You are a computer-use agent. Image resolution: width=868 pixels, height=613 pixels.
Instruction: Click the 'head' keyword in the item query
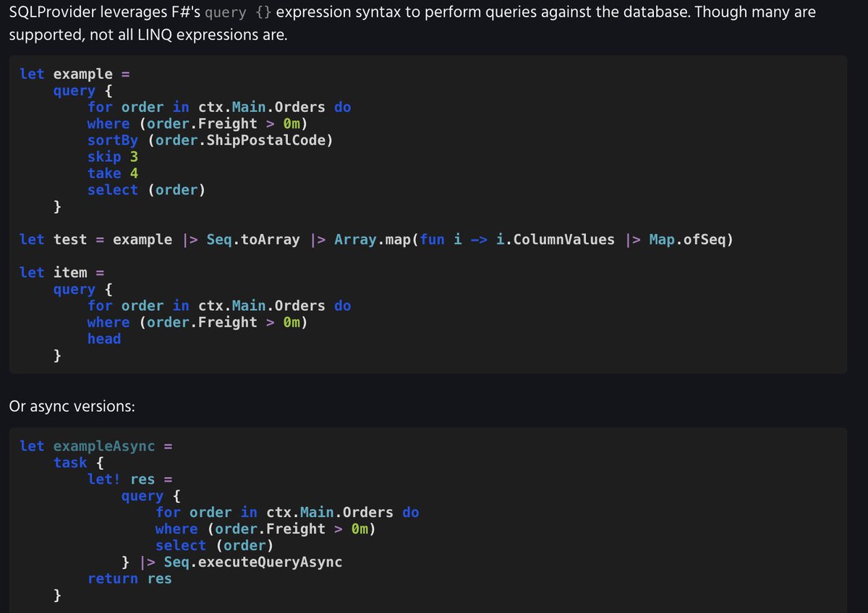tap(104, 338)
